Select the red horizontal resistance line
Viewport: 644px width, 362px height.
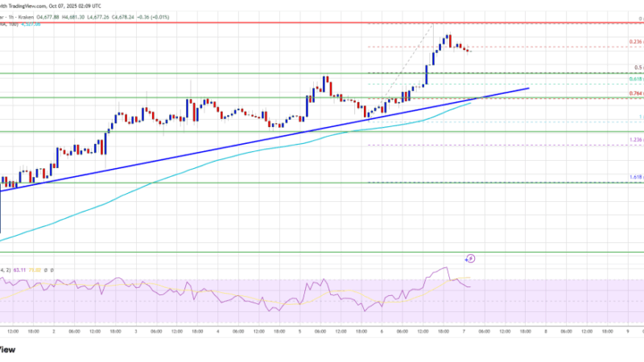pyautogui.click(x=242, y=23)
